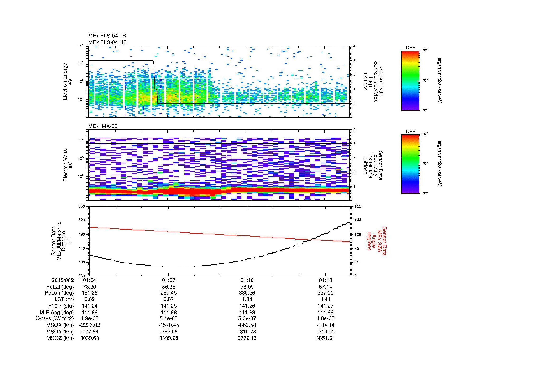The height and width of the screenshot is (392, 555).
Task: Click the top colorbar units label
Action: coord(440,81)
